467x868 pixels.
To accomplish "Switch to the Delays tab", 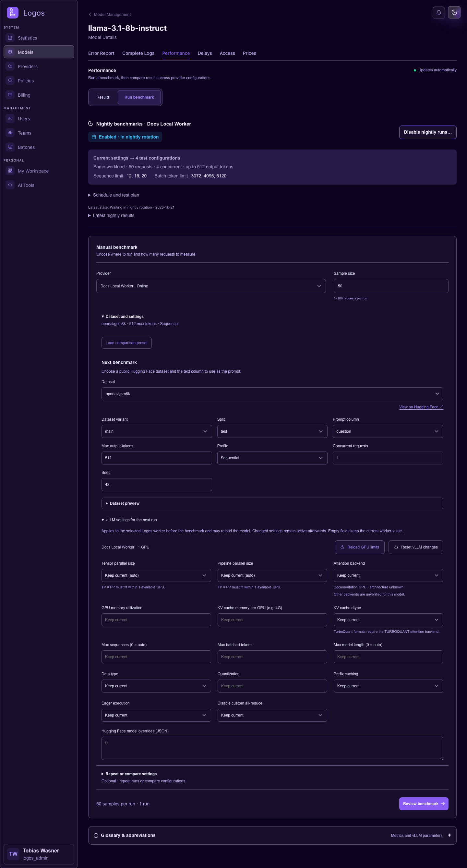I will pyautogui.click(x=205, y=53).
